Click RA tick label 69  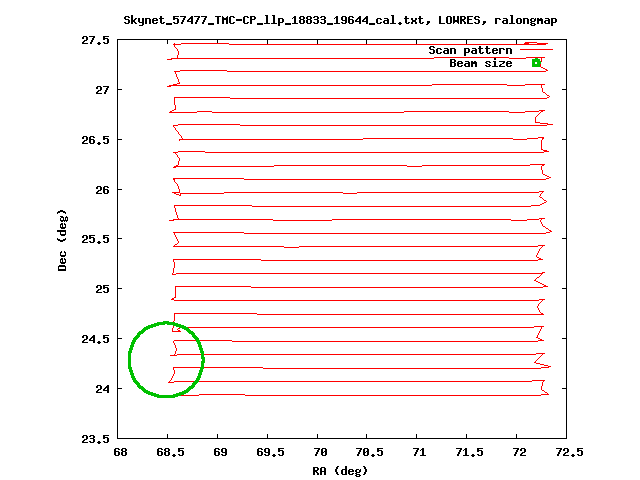point(220,452)
